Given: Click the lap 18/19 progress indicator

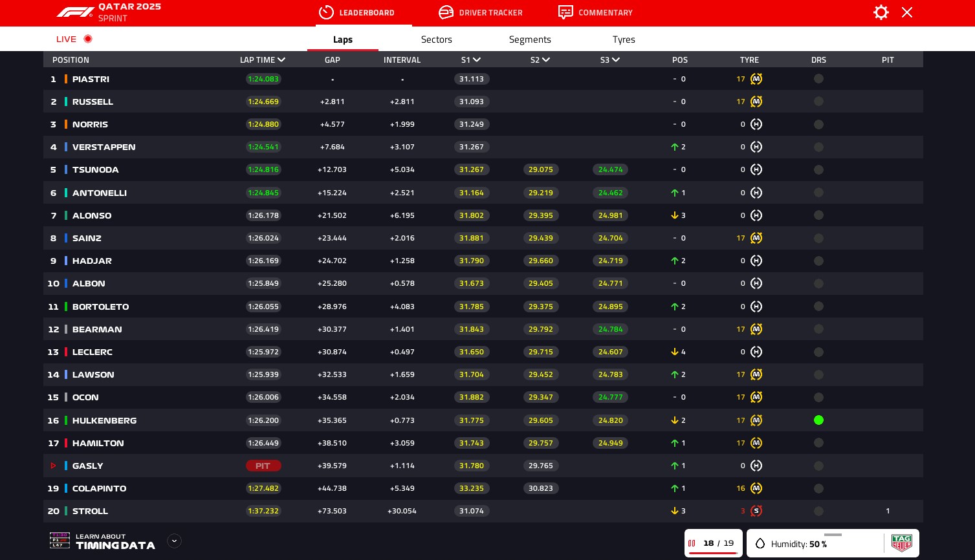Looking at the screenshot, I should click(x=714, y=543).
